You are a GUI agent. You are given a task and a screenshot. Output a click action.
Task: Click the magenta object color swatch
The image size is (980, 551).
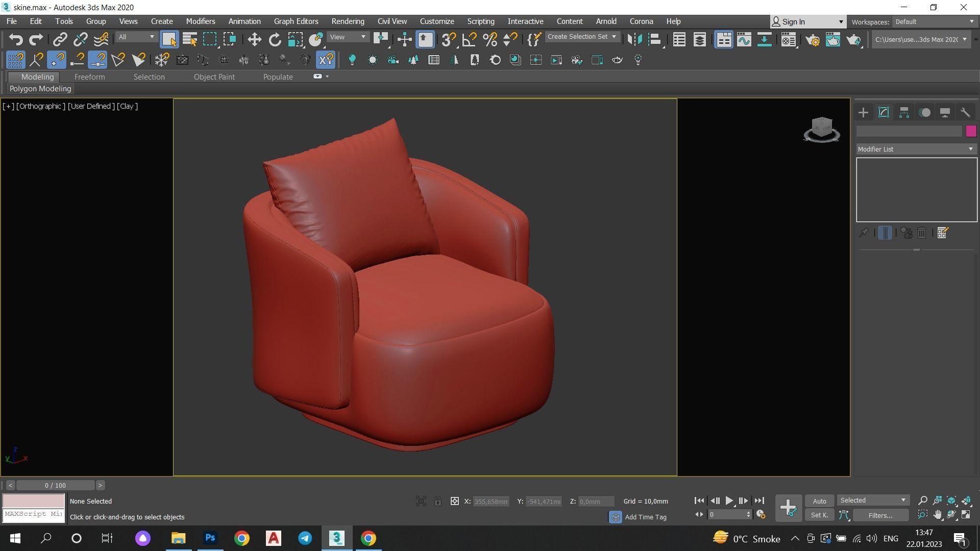[x=971, y=131]
